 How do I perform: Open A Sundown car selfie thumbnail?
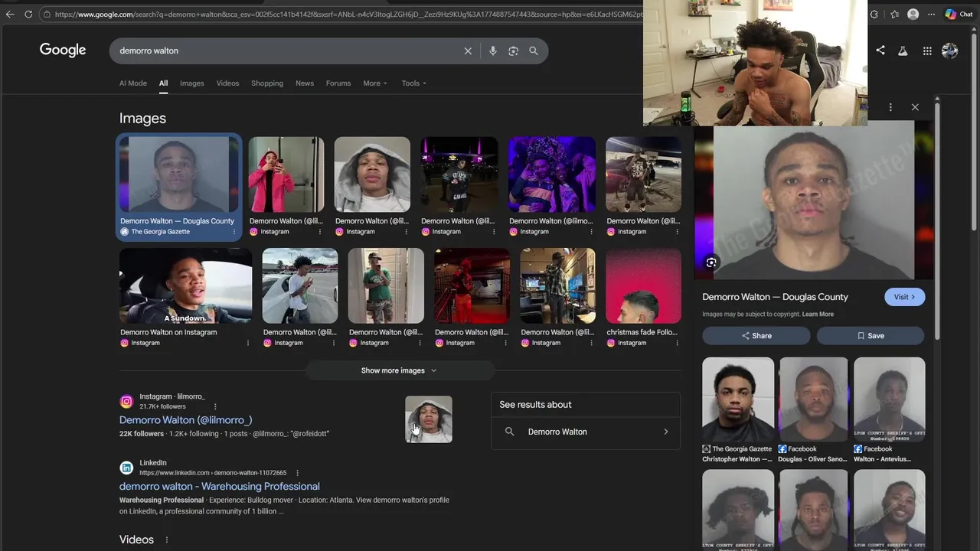[x=185, y=285]
